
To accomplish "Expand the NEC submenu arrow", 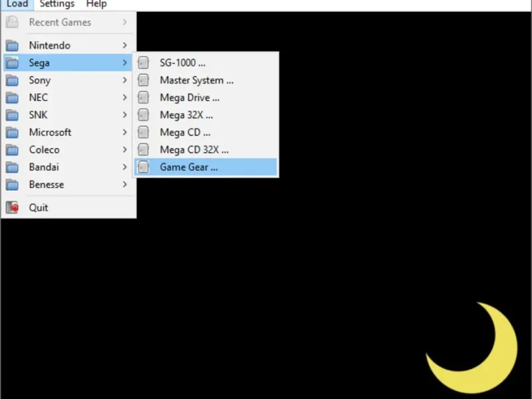I will [125, 98].
